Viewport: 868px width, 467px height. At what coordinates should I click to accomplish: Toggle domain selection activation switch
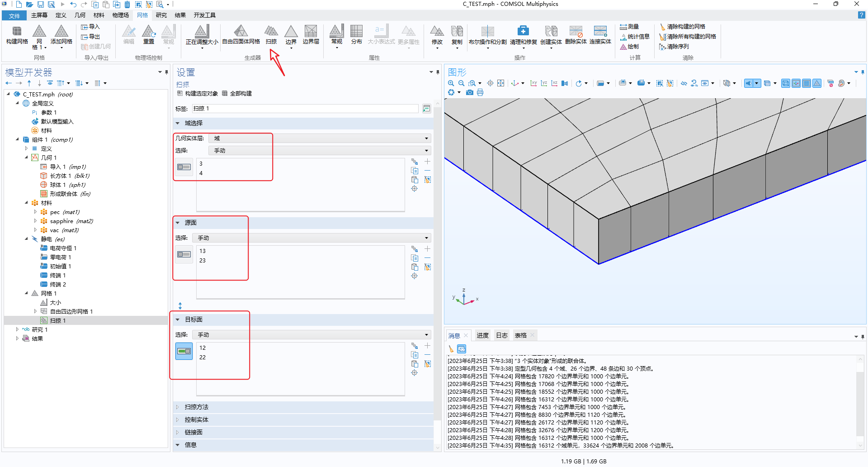(184, 167)
